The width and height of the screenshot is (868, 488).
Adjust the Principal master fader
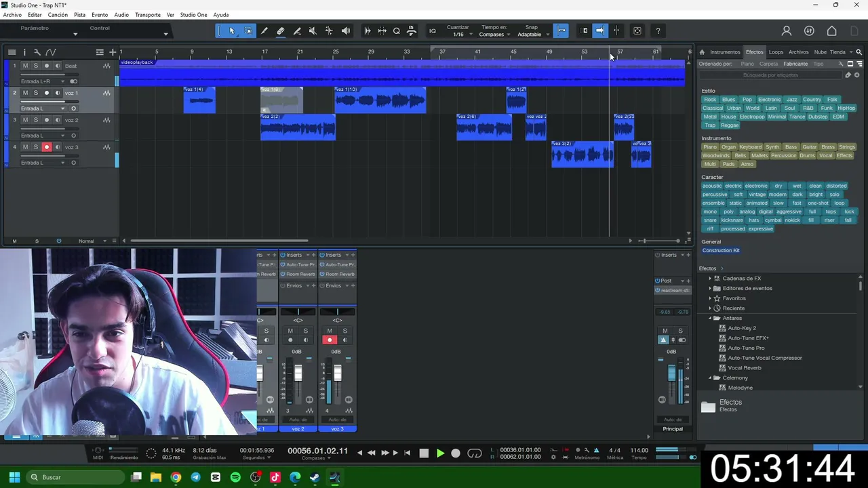672,372
